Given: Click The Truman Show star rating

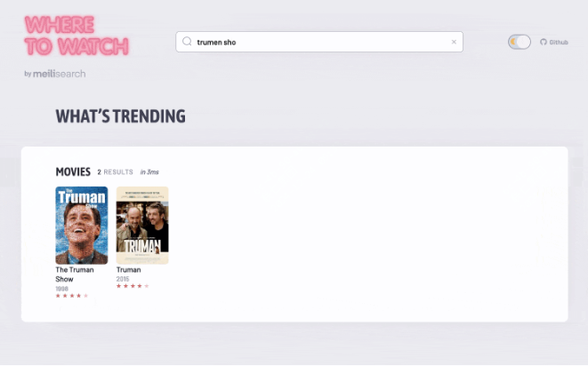Looking at the screenshot, I should [x=72, y=296].
